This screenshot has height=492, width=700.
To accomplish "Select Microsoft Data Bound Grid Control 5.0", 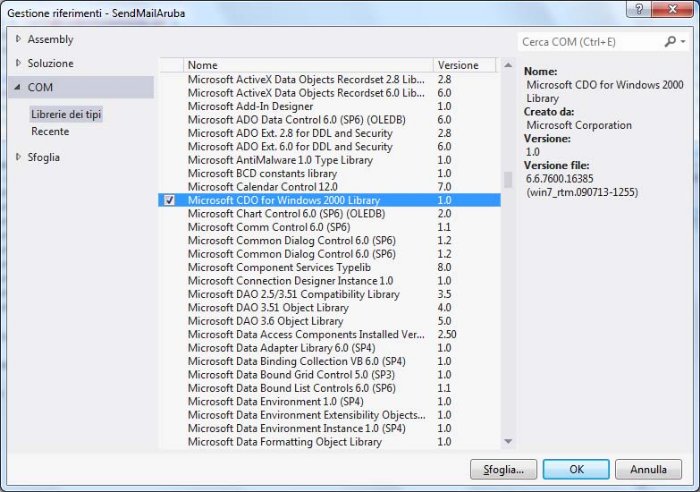I will (x=329, y=375).
